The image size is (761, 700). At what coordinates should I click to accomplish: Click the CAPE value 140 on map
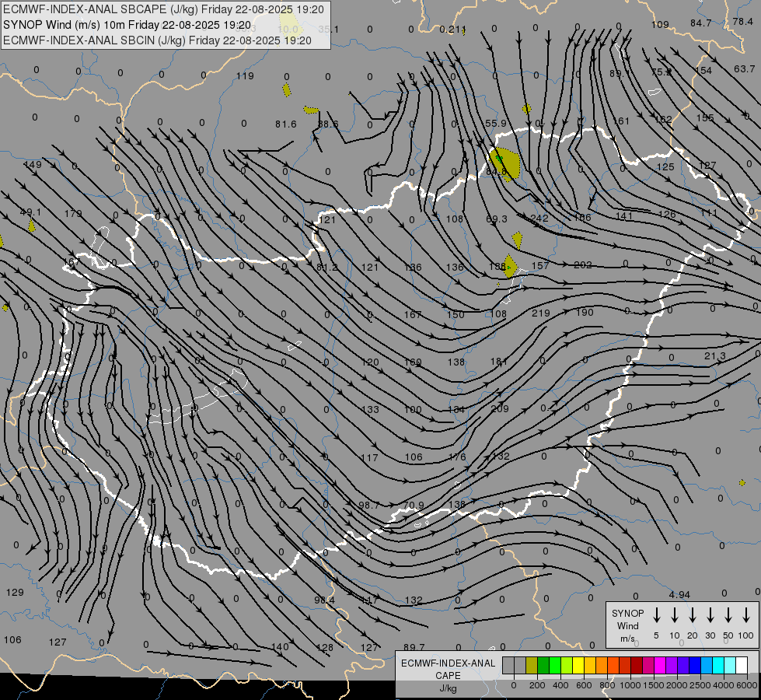[280, 646]
